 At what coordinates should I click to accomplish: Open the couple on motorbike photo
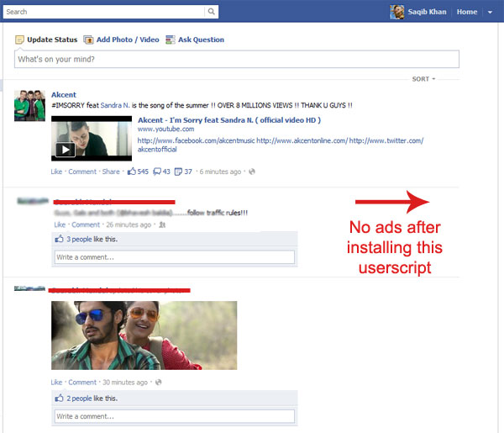pos(144,335)
